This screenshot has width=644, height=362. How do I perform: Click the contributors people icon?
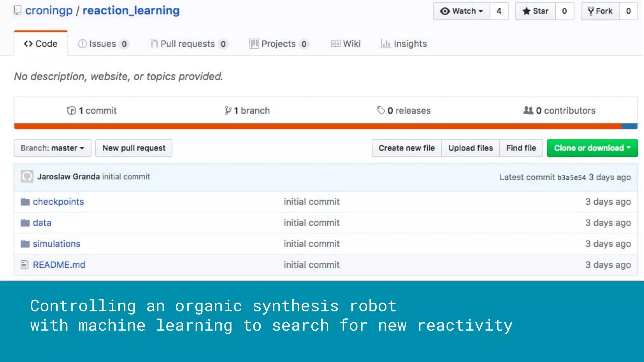(x=528, y=110)
